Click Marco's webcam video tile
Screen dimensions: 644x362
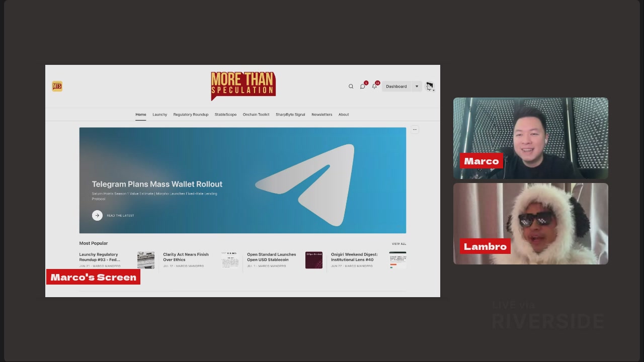(x=531, y=138)
